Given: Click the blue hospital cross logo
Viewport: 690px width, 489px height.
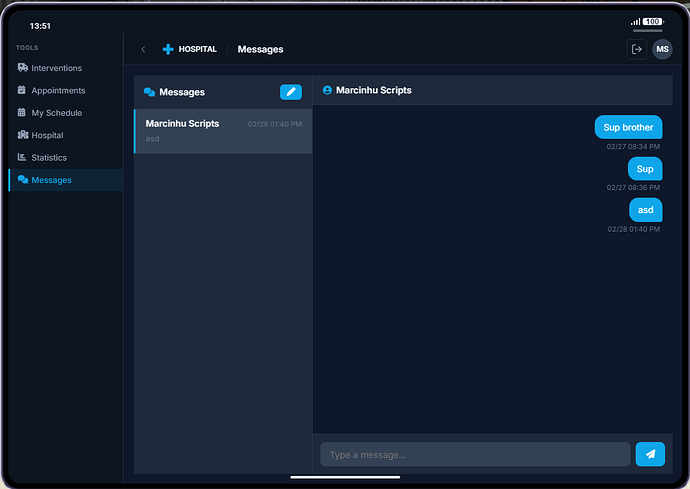Looking at the screenshot, I should [168, 49].
